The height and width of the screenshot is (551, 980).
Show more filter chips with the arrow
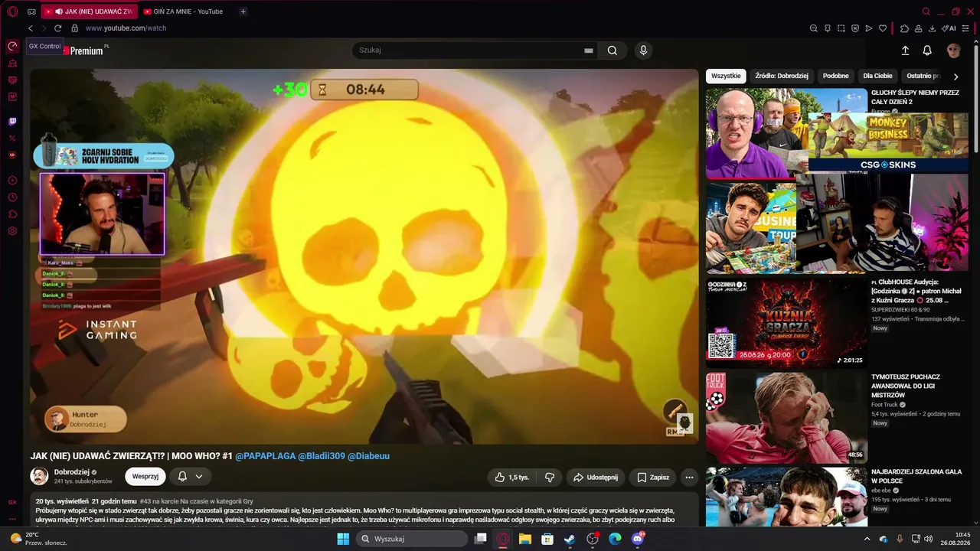[955, 77]
